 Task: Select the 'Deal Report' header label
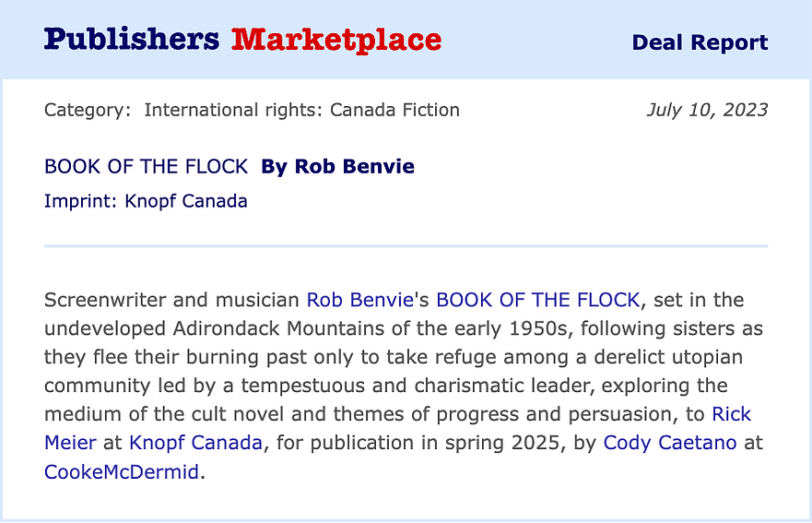tap(700, 42)
